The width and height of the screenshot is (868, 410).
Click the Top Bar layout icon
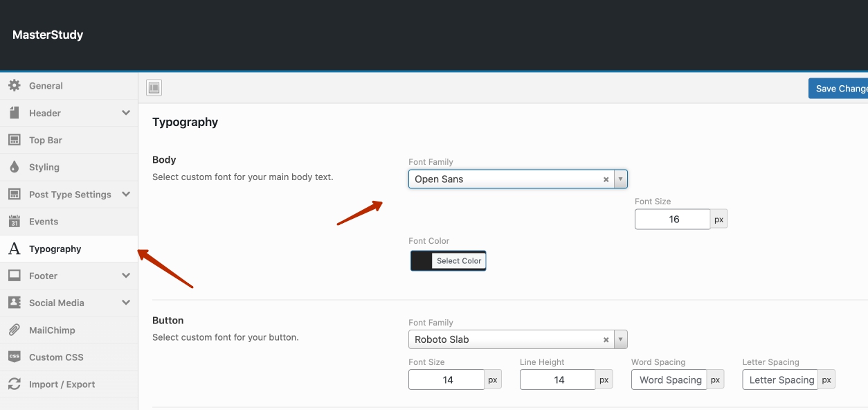[x=14, y=140]
